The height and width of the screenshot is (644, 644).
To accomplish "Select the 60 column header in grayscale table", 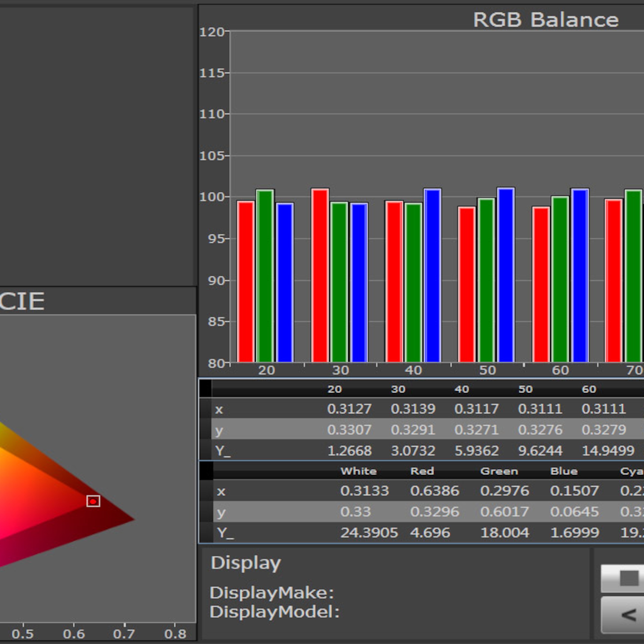I will (x=589, y=389).
